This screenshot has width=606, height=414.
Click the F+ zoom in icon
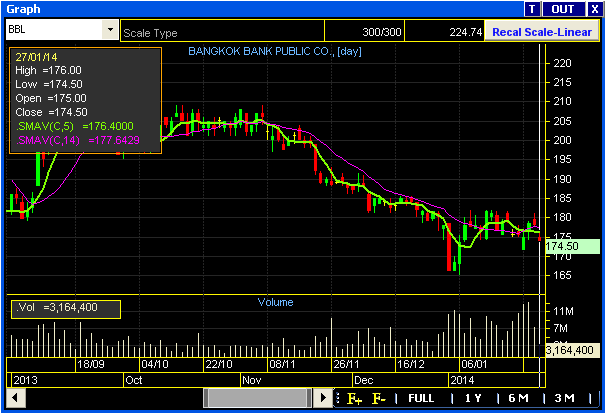(354, 398)
